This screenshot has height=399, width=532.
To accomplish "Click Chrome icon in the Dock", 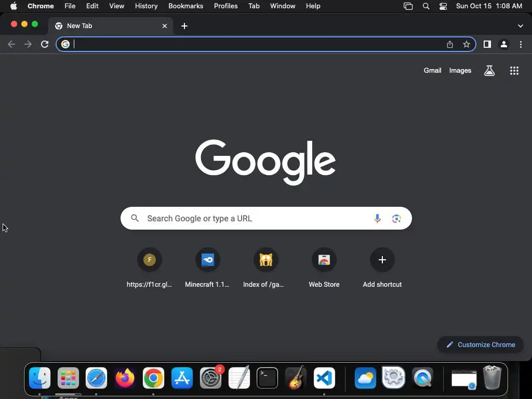I will (x=153, y=378).
